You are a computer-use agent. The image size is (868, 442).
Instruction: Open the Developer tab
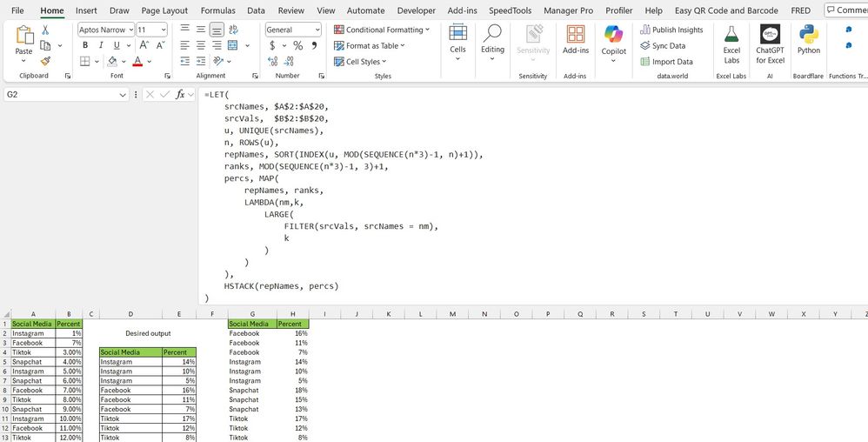coord(417,10)
